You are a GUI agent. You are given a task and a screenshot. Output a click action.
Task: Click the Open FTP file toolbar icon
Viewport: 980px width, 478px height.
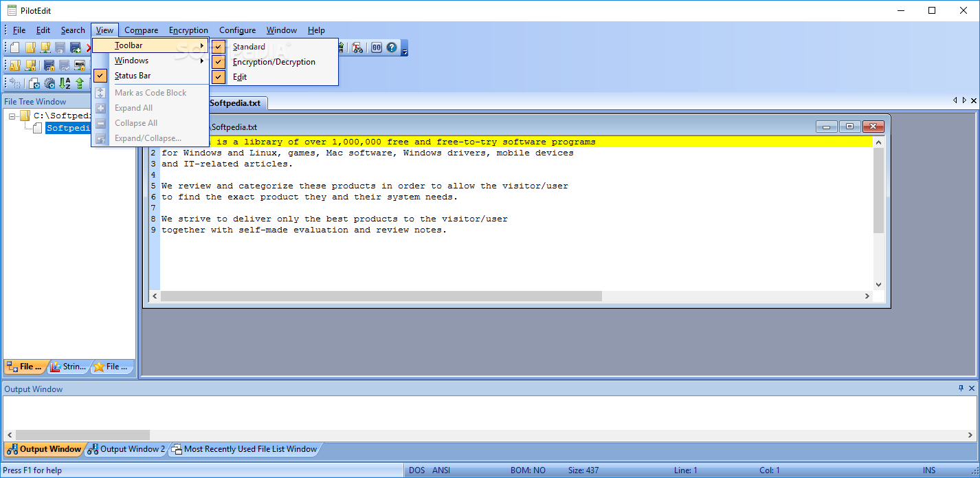(x=45, y=47)
